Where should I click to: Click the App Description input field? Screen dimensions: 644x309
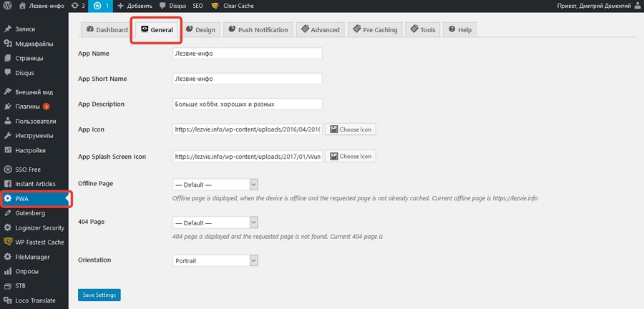[248, 104]
